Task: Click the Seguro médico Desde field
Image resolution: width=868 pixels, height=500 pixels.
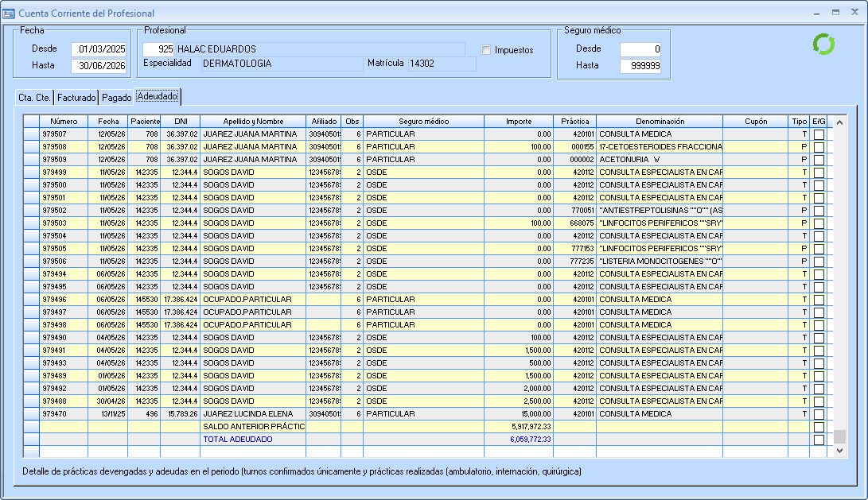Action: click(x=640, y=49)
